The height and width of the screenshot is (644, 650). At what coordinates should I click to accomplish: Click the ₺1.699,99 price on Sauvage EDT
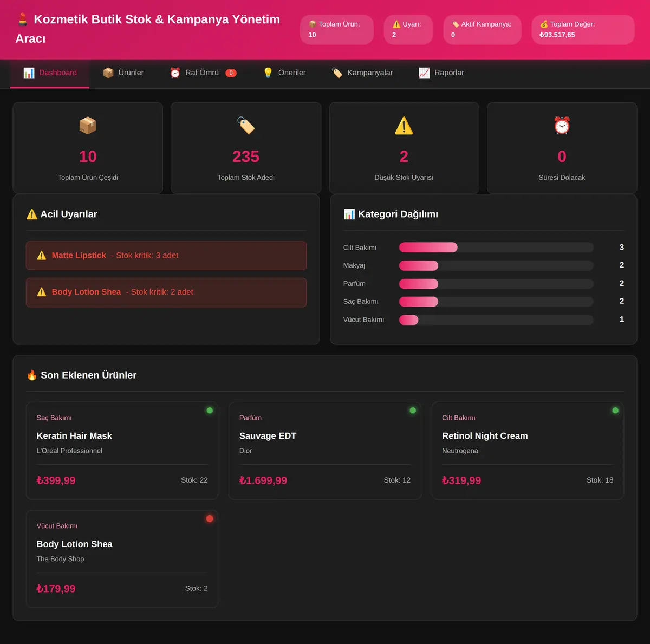[x=263, y=480]
